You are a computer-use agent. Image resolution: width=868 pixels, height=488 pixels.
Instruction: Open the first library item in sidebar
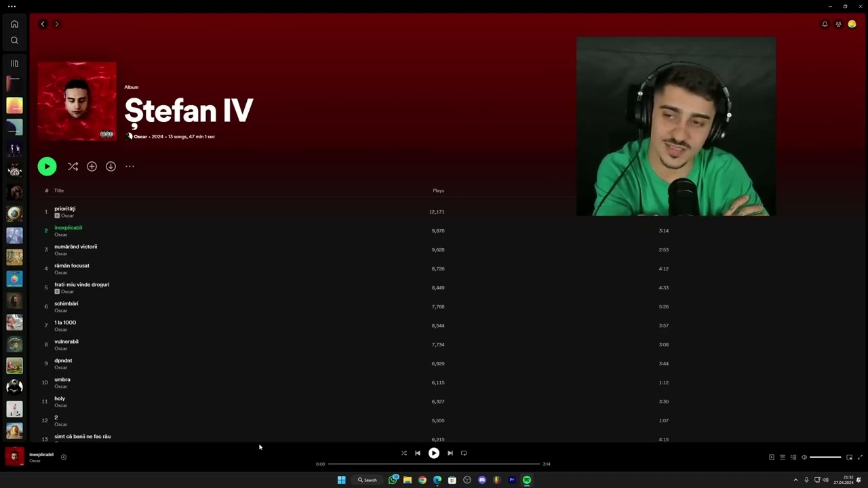pyautogui.click(x=14, y=83)
